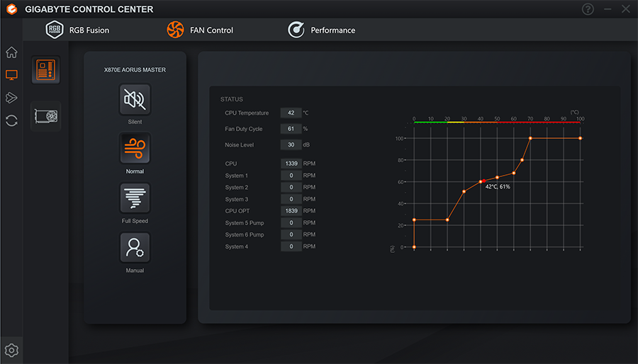The height and width of the screenshot is (364, 638).
Task: Click the fan-curve point at 20°C, 25%
Action: [447, 220]
